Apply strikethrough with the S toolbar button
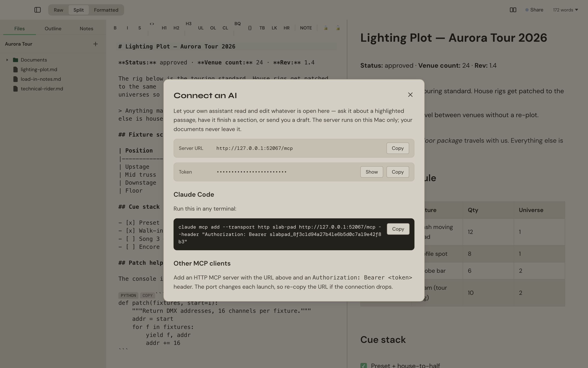The image size is (588, 368). tap(140, 28)
